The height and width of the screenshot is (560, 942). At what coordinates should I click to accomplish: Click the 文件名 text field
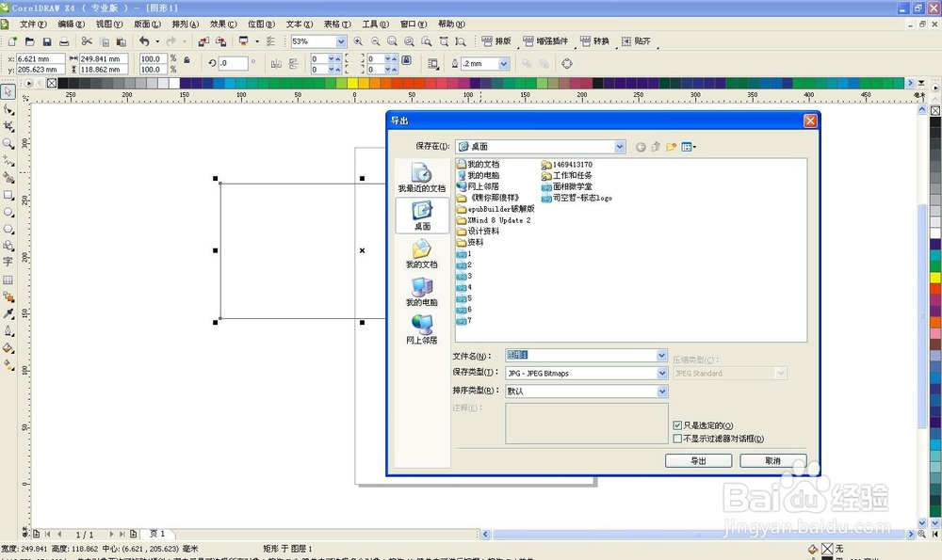[581, 356]
